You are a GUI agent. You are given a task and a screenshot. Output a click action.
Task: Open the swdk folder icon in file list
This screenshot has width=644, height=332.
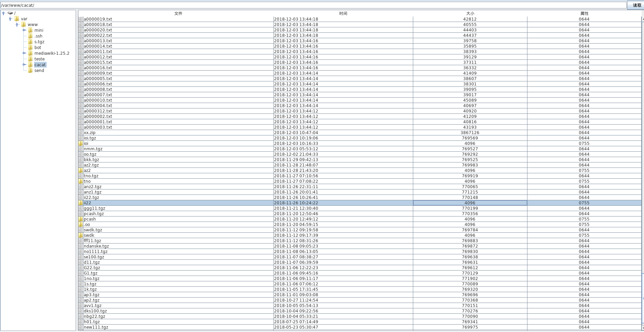tap(81, 235)
